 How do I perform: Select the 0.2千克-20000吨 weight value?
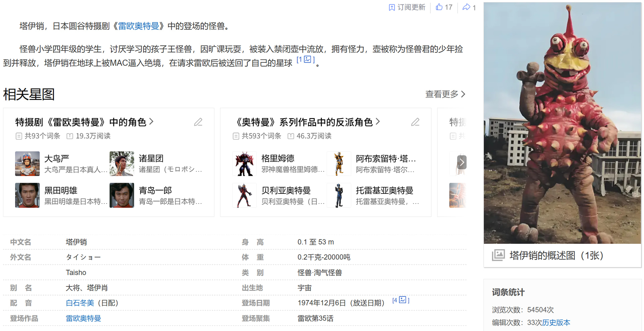coord(324,257)
